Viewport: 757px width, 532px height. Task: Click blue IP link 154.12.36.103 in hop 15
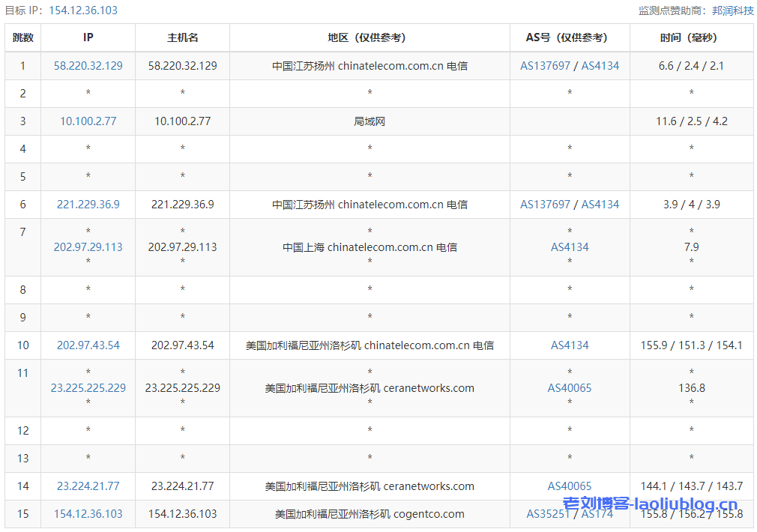coord(88,514)
